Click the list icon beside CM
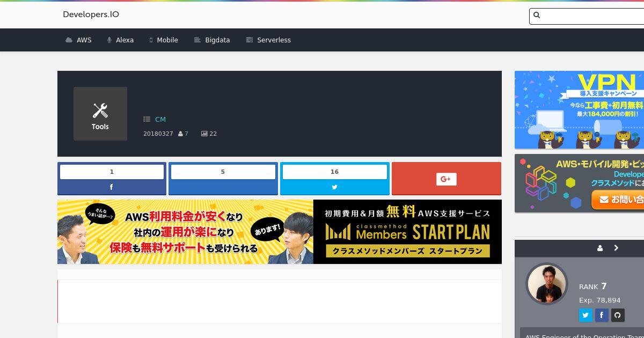Image resolution: width=644 pixels, height=338 pixels. 147,120
